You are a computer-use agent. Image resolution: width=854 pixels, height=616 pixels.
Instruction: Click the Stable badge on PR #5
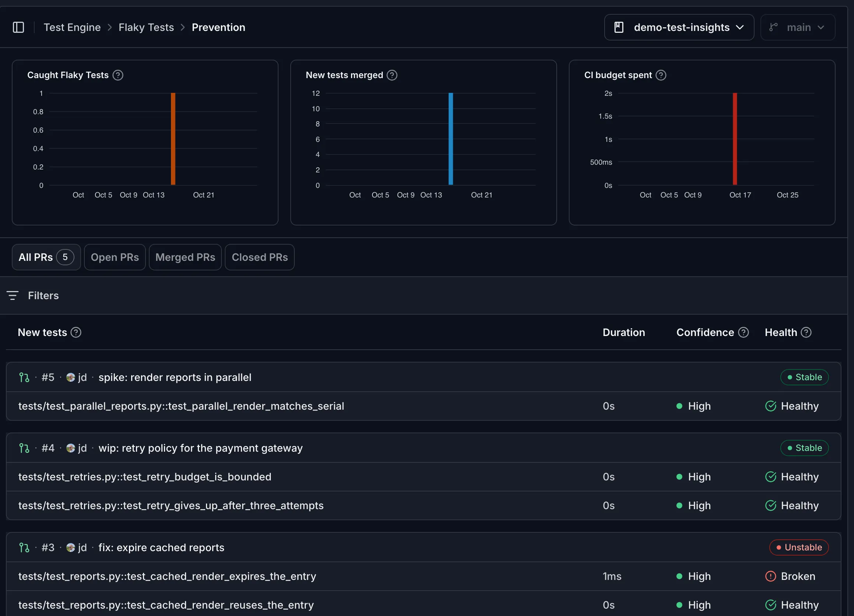804,377
